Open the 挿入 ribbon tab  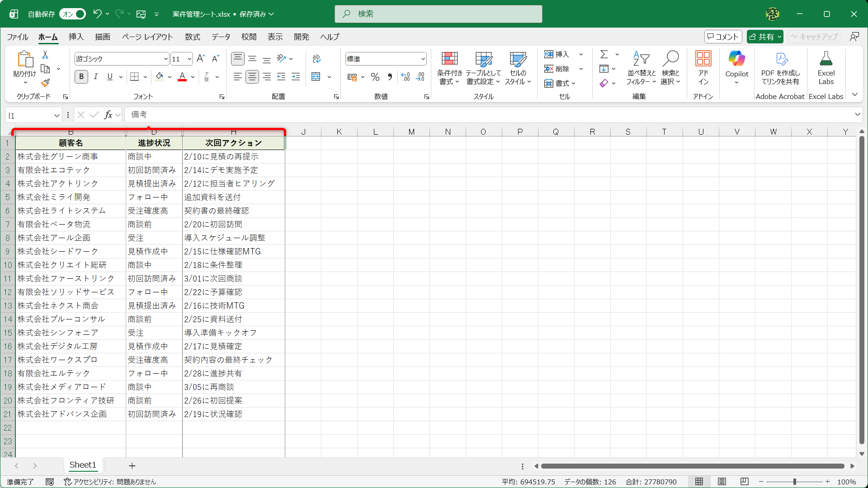75,37
